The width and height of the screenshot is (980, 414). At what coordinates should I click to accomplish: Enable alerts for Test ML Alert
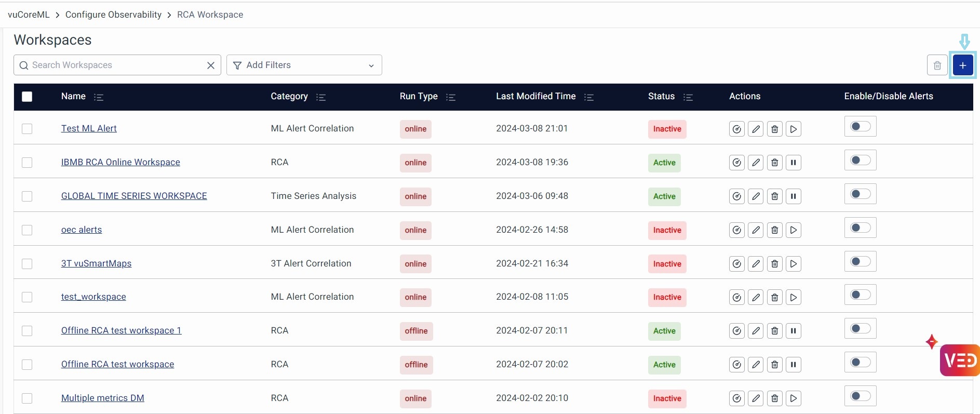coord(860,127)
